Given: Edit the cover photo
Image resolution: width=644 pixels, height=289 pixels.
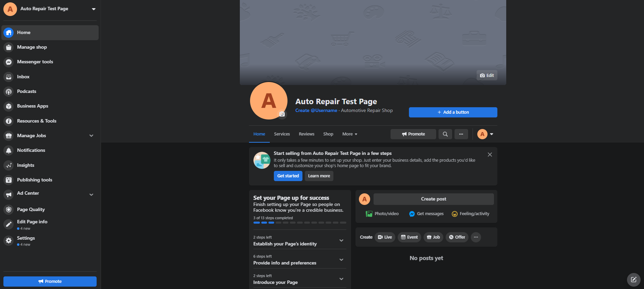Looking at the screenshot, I should (487, 76).
